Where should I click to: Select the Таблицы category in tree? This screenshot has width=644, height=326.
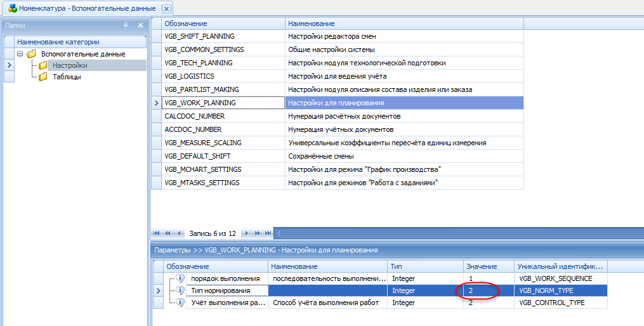[x=67, y=77]
